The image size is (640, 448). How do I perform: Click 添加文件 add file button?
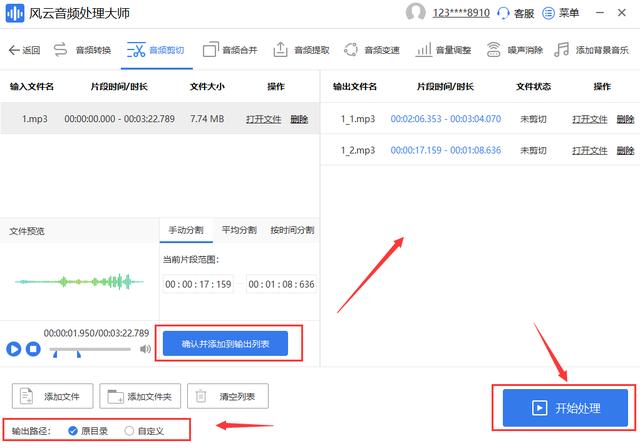(52, 396)
